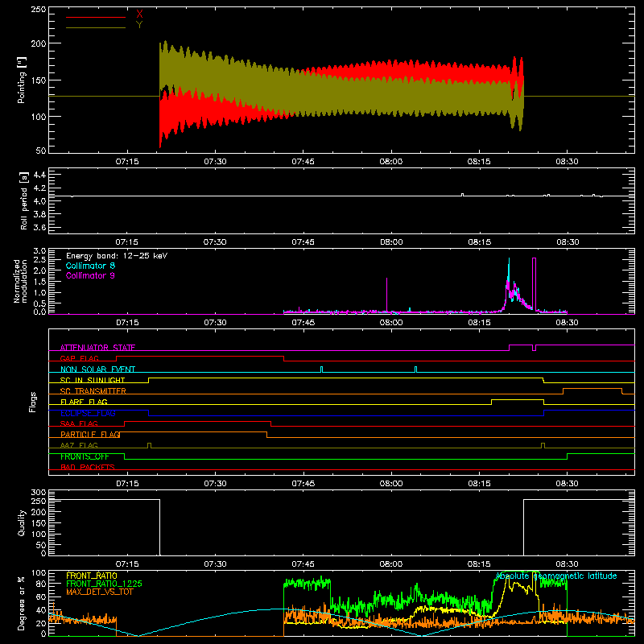Click the 08:00 tick label under Roll period plot
644x644 pixels.
pos(391,242)
